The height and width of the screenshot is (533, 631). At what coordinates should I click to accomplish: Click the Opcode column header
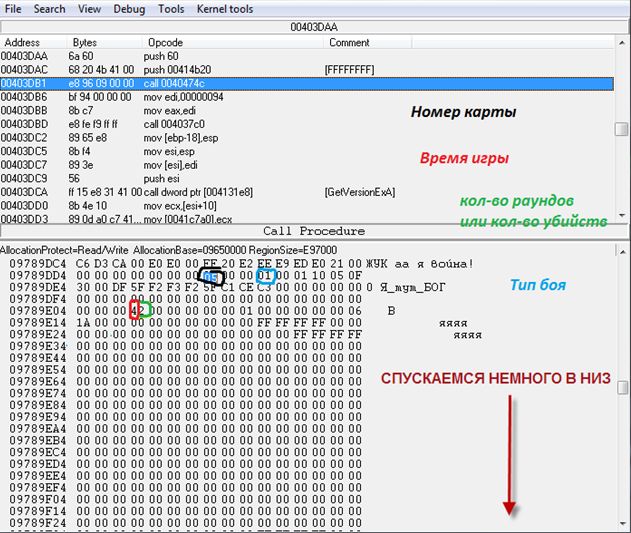pyautogui.click(x=233, y=42)
